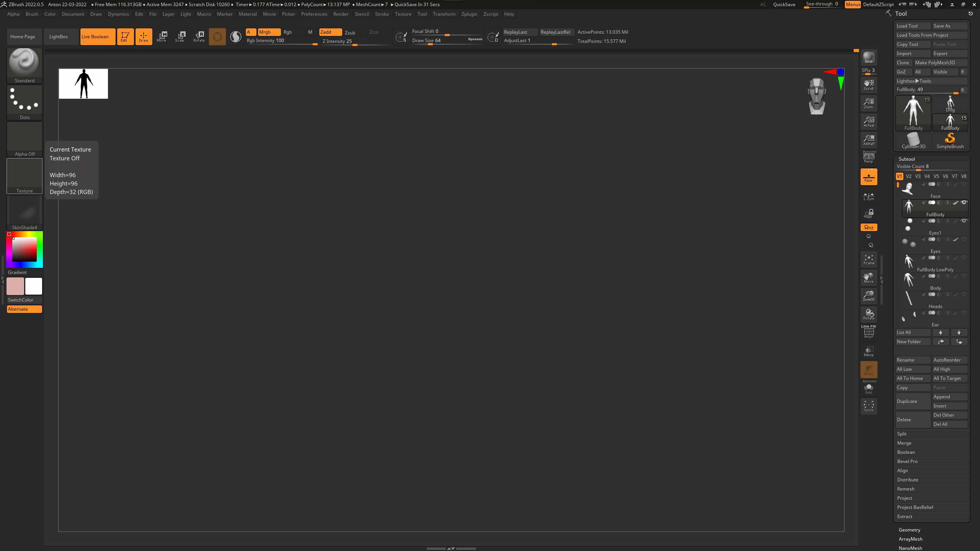Expand the Remesh subtool section

point(905,489)
